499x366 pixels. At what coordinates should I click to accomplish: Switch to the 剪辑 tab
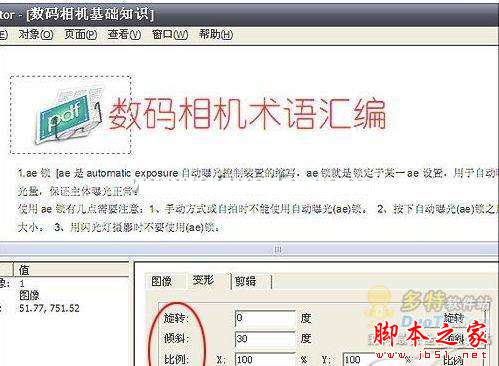click(246, 281)
